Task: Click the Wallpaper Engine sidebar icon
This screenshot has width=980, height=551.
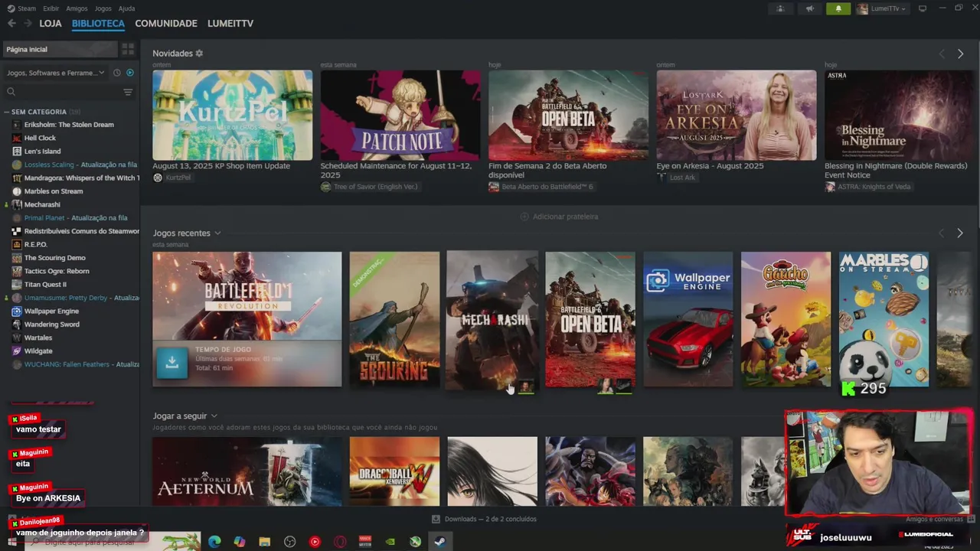Action: [17, 311]
